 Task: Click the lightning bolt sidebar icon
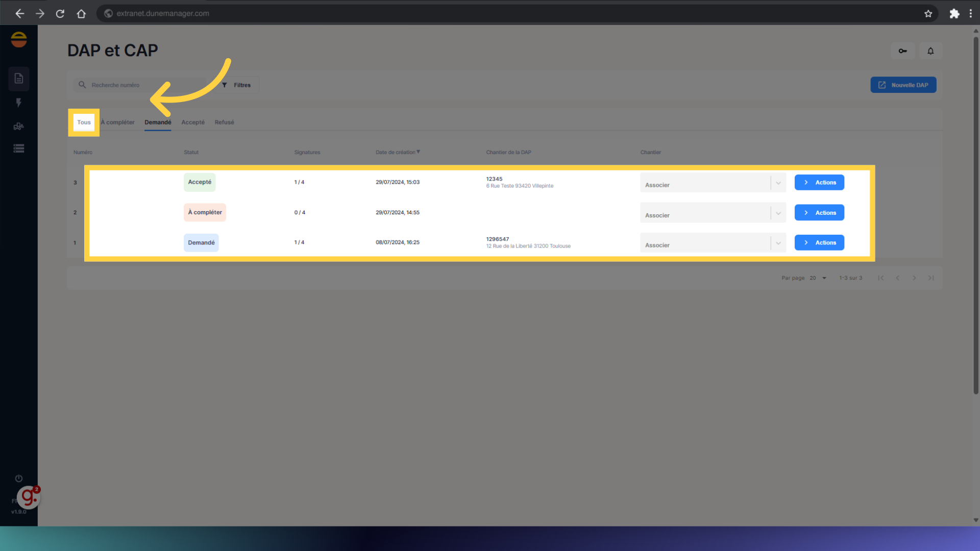coord(19,103)
